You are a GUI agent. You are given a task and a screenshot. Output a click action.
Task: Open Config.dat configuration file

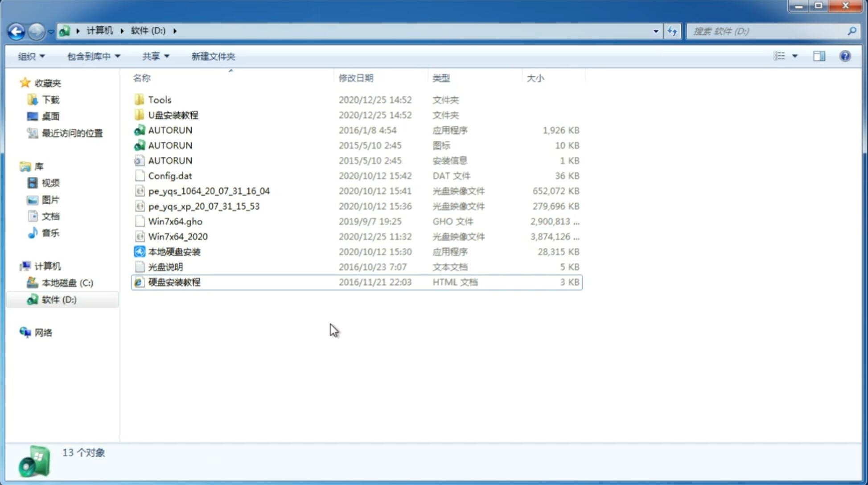170,175
